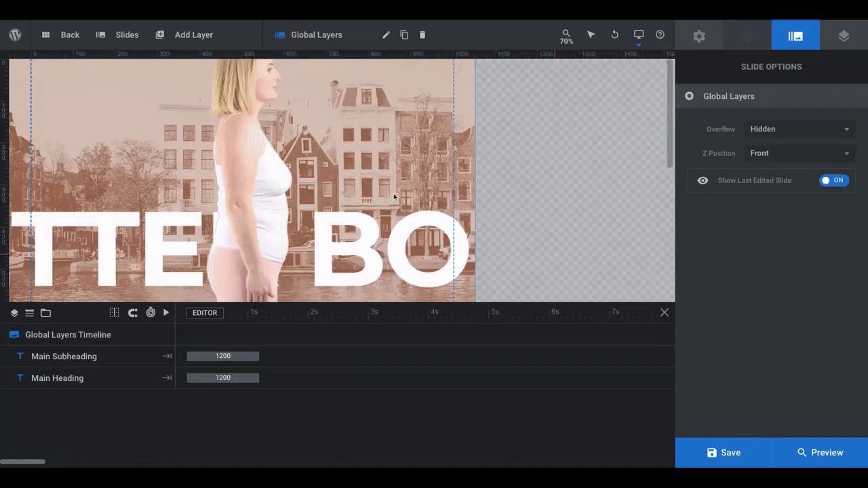This screenshot has height=488, width=868.
Task: Close the timeline panel
Action: 665,312
